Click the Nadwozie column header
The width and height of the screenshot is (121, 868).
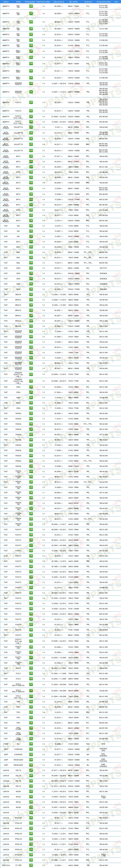click(88, 2)
